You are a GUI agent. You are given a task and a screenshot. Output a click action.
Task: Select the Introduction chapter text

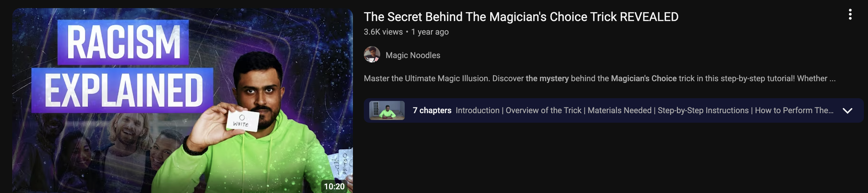(x=477, y=111)
